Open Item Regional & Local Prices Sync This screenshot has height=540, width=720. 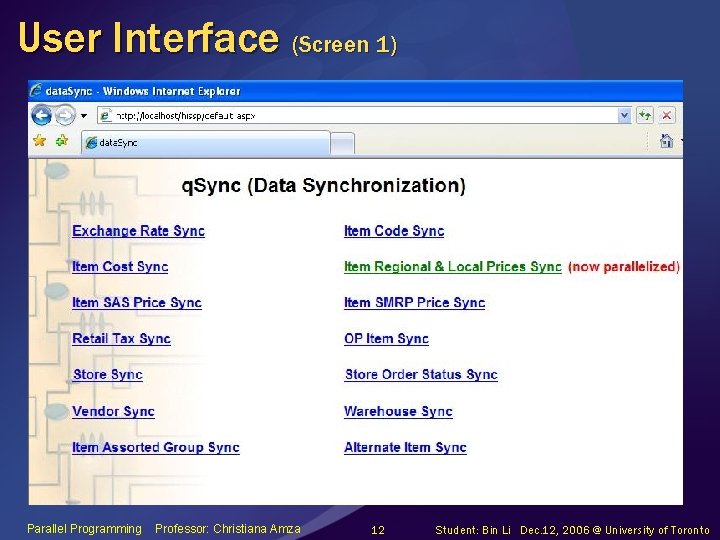click(x=453, y=267)
